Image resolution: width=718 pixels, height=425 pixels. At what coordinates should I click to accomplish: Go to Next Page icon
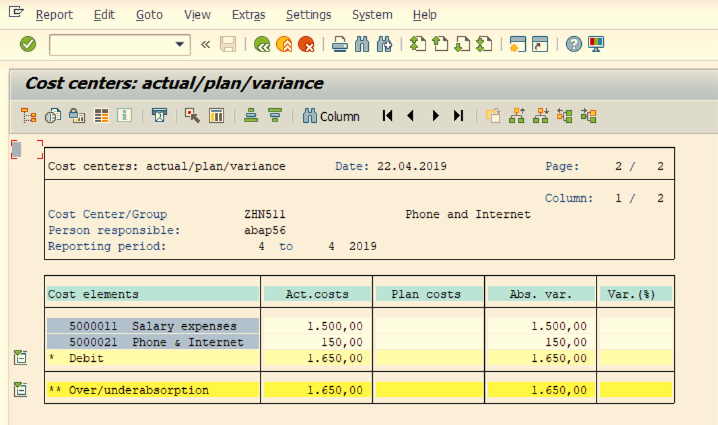462,44
